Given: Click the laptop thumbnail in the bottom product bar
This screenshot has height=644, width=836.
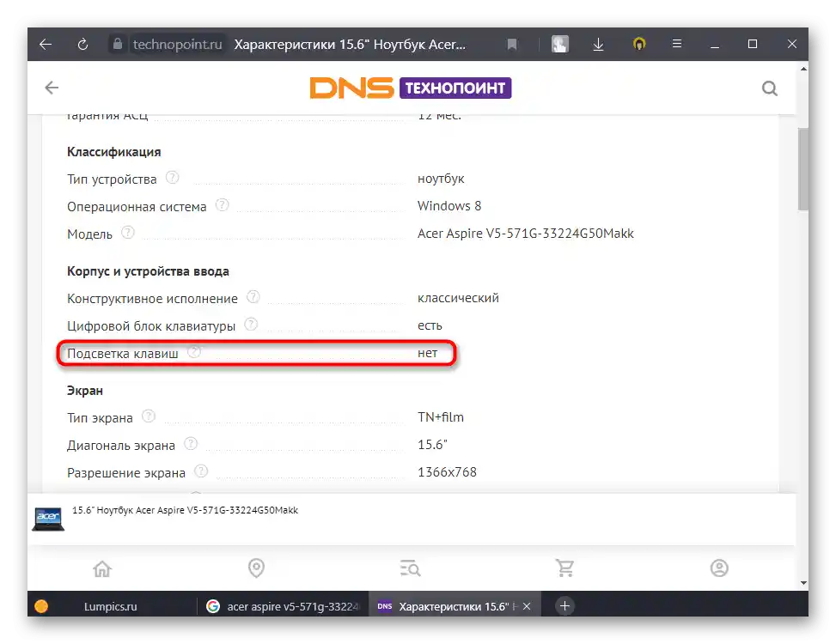Looking at the screenshot, I should pyautogui.click(x=47, y=518).
